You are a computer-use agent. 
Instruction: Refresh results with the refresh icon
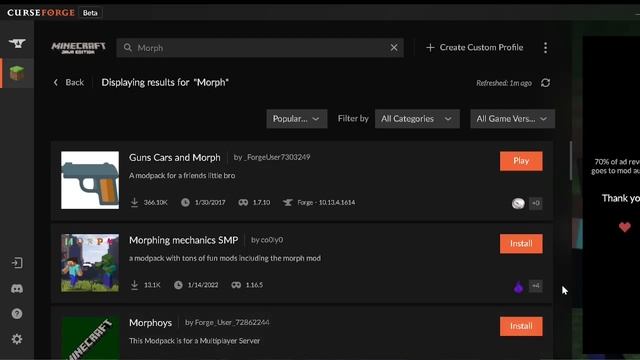[x=545, y=83]
